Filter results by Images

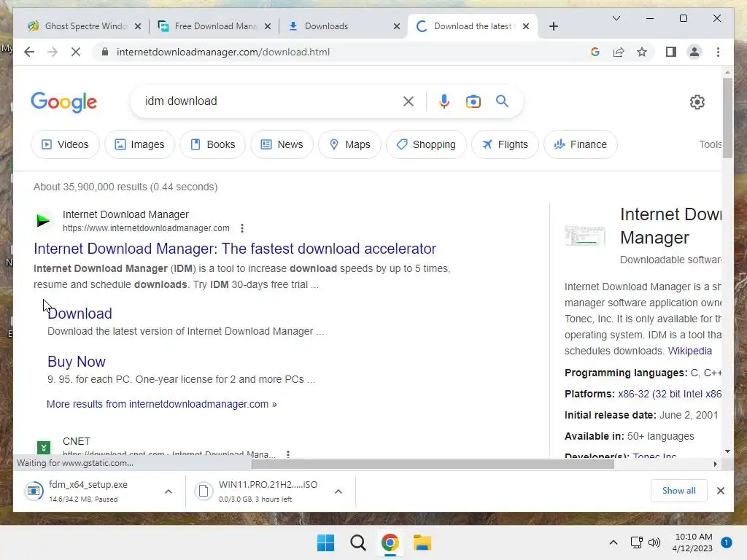139,144
